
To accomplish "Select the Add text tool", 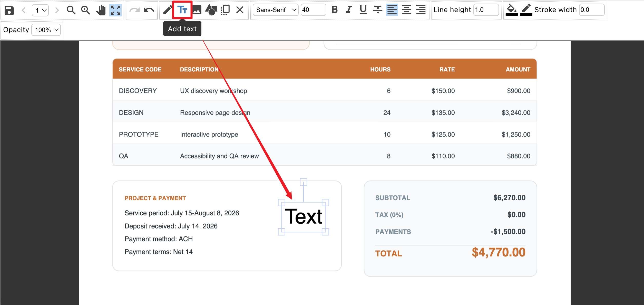I will 182,10.
